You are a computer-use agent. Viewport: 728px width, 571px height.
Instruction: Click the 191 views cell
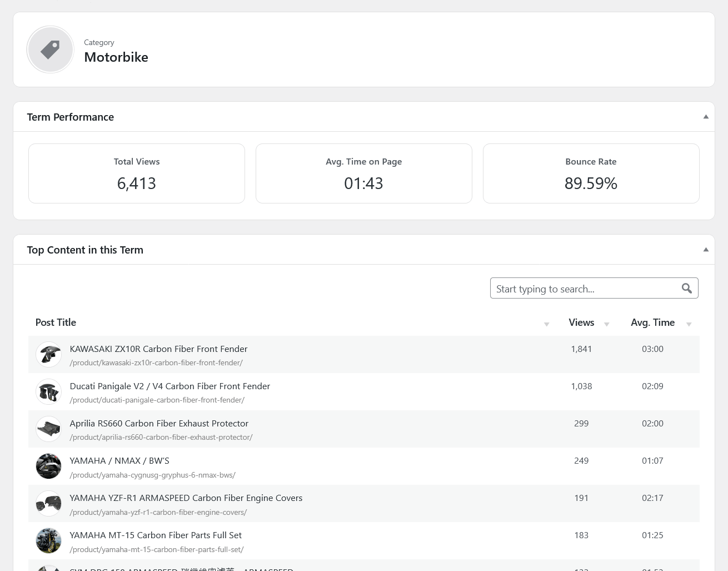click(581, 498)
